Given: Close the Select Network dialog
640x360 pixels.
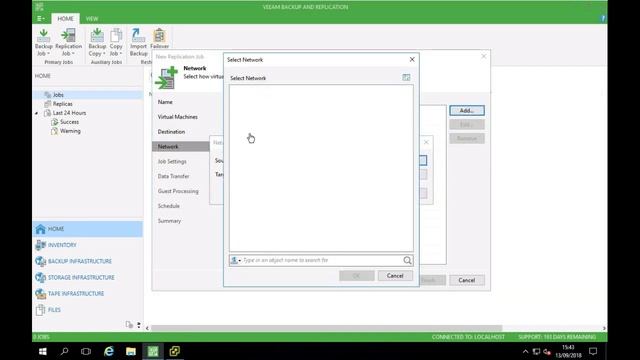Looking at the screenshot, I should click(x=412, y=60).
